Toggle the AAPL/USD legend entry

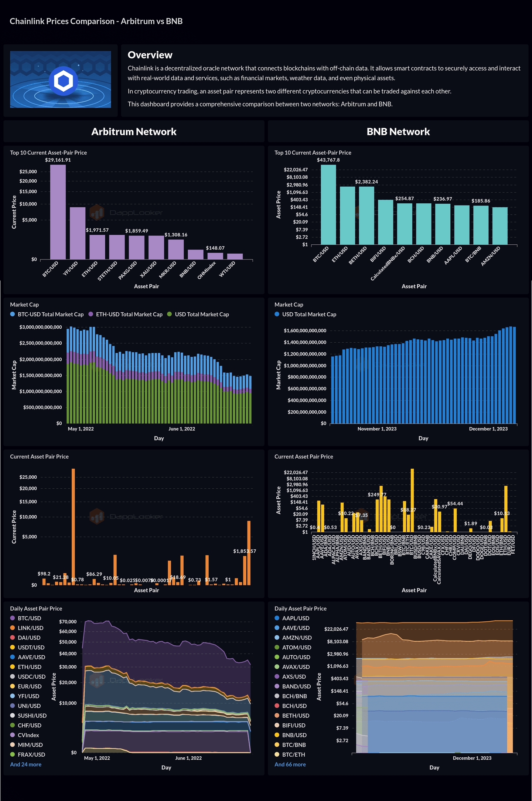pos(292,618)
